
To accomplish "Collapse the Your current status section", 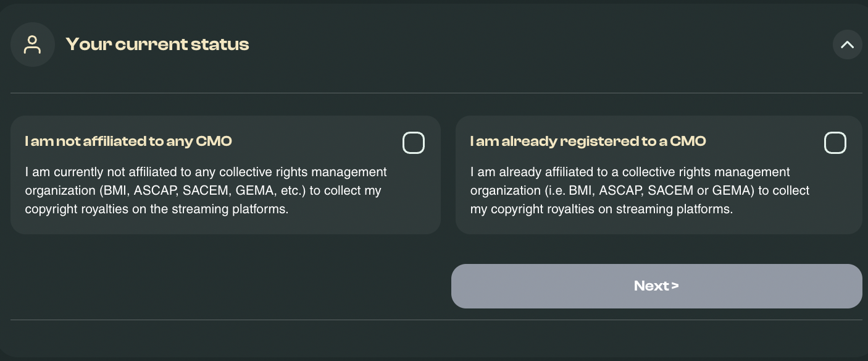I will 847,45.
